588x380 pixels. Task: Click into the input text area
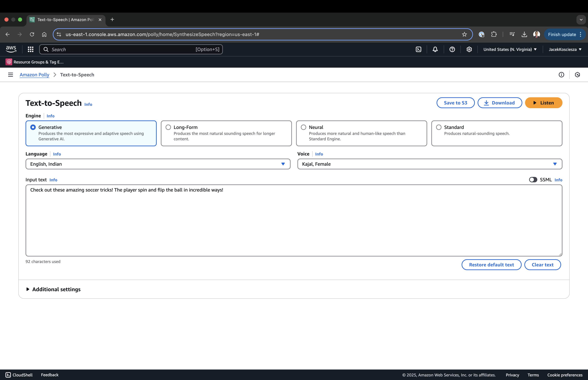coord(294,220)
